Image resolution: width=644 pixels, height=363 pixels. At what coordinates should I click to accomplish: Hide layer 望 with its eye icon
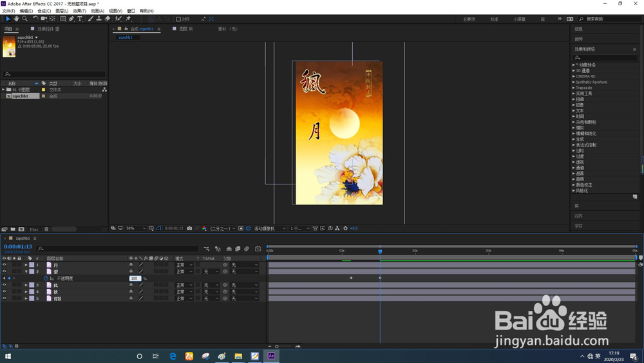(4, 271)
